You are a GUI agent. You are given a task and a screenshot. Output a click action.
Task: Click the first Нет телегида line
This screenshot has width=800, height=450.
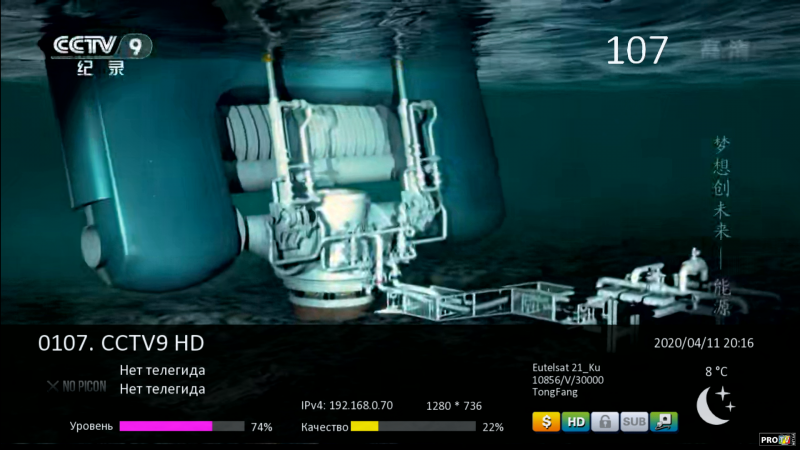tap(162, 370)
